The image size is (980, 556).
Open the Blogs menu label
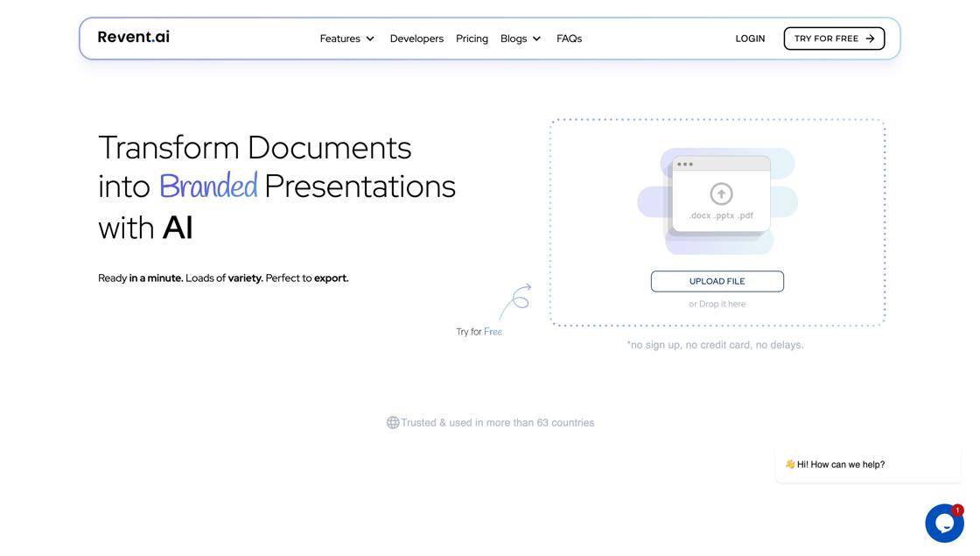click(514, 39)
